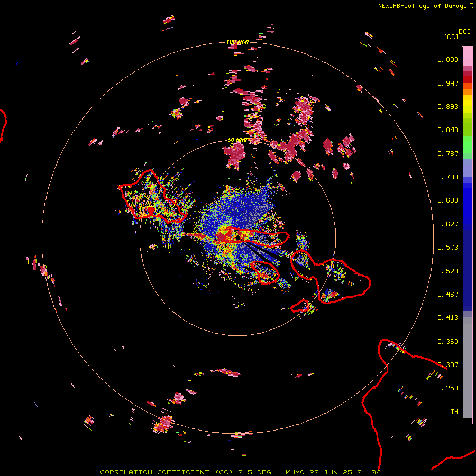Screen dimensions: 476x476
Task: Click the 0.733 value on the color scale
Action: coord(448,177)
